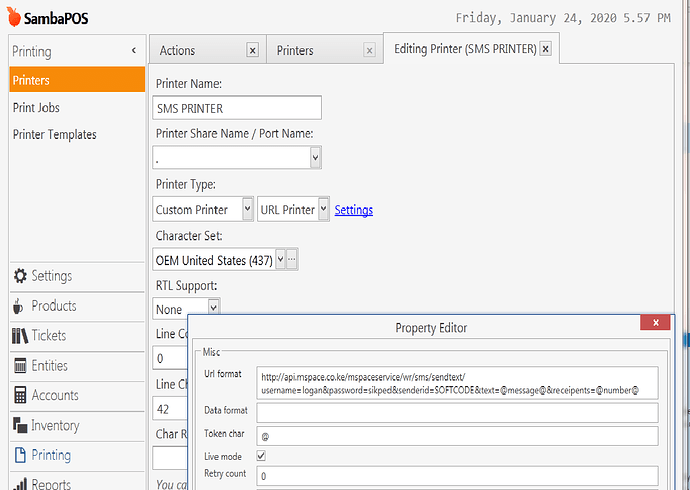Open Tickets section books icon
Screen dimensions: 690x490
tap(20, 336)
